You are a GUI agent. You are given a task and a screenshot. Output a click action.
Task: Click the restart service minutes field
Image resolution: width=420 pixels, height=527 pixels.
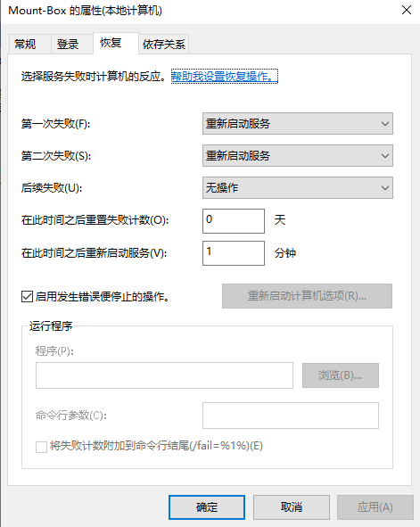click(x=234, y=253)
